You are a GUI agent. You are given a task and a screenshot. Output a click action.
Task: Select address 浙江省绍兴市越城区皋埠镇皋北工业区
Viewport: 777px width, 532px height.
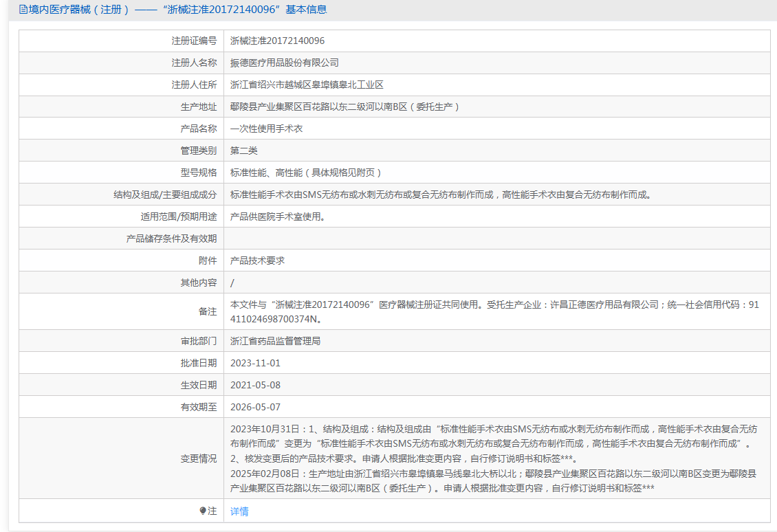pyautogui.click(x=307, y=85)
